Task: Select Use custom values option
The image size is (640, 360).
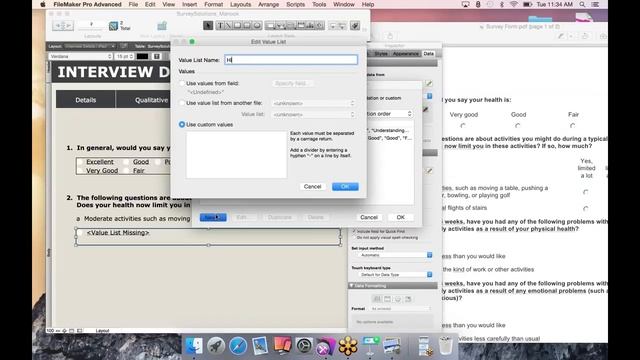Action: coord(182,124)
